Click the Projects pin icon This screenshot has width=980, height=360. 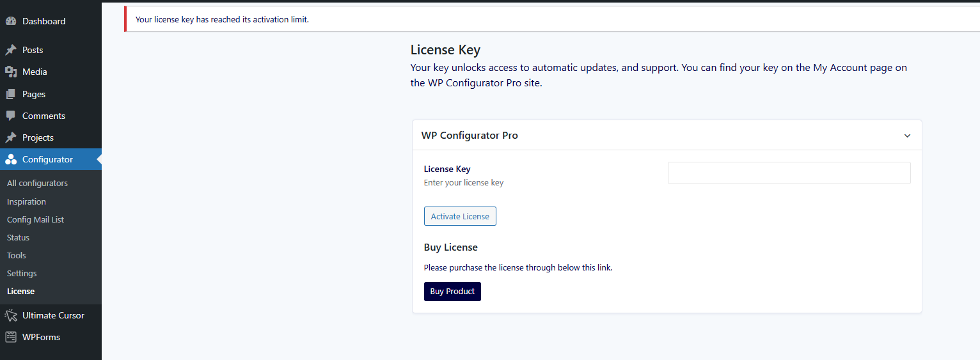click(11, 137)
